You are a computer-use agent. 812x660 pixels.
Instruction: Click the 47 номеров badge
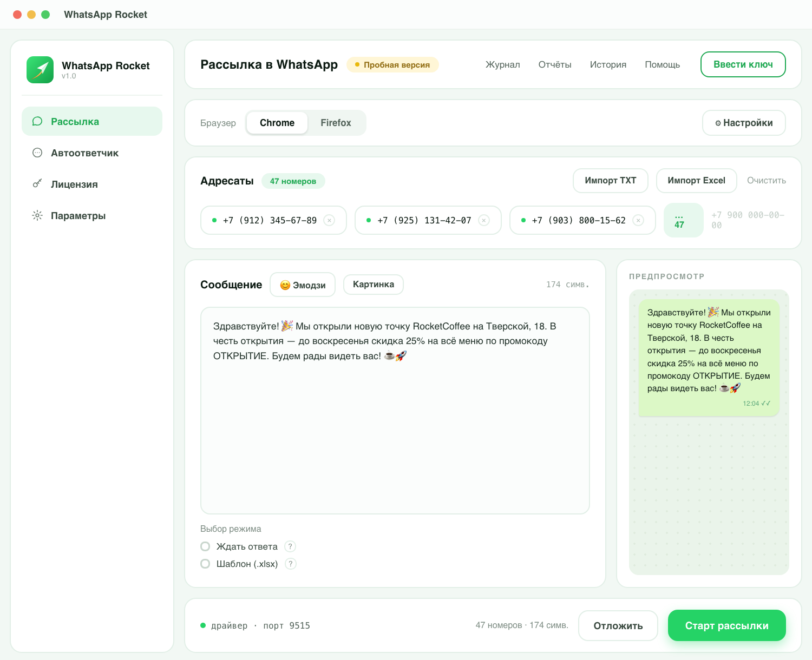coord(293,181)
